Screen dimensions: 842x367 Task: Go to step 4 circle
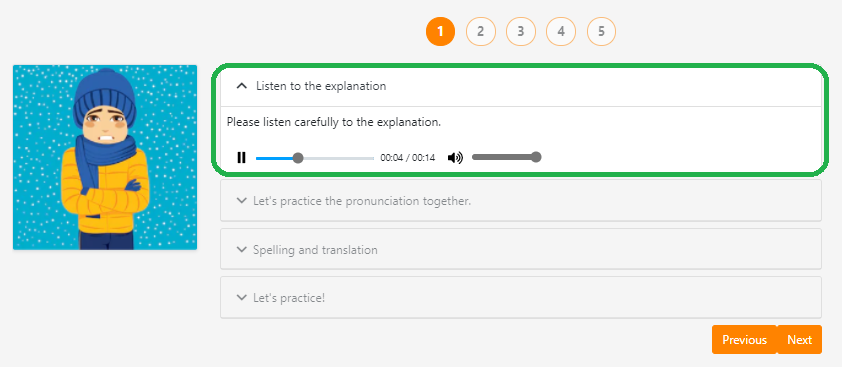pos(561,31)
